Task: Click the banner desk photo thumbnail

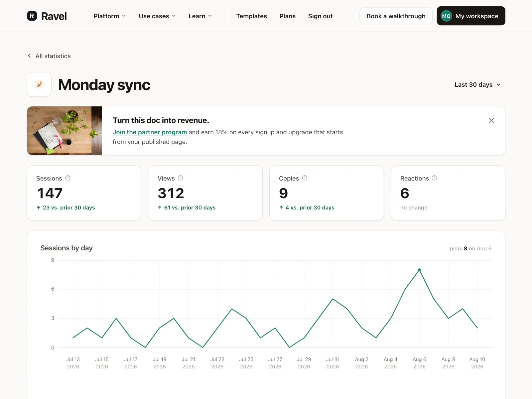Action: pos(65,131)
